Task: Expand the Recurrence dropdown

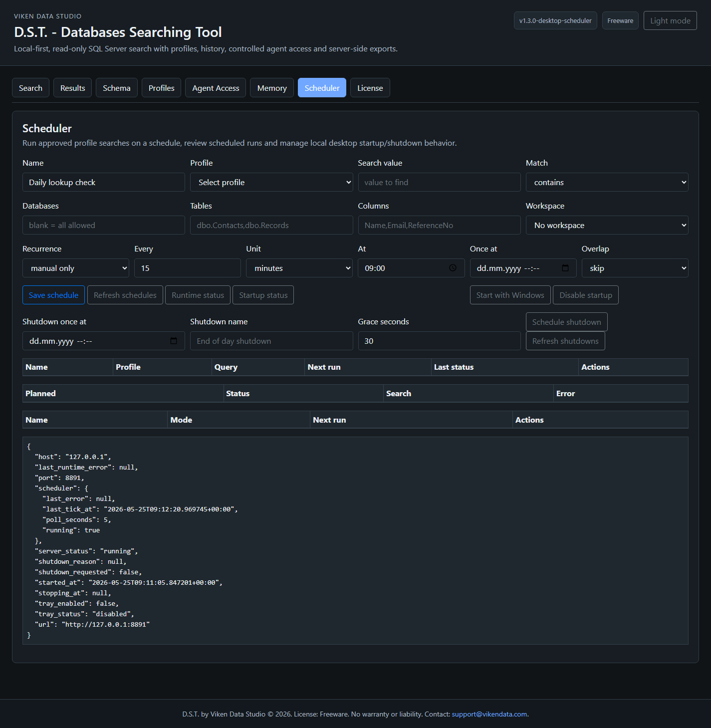Action: [x=76, y=268]
